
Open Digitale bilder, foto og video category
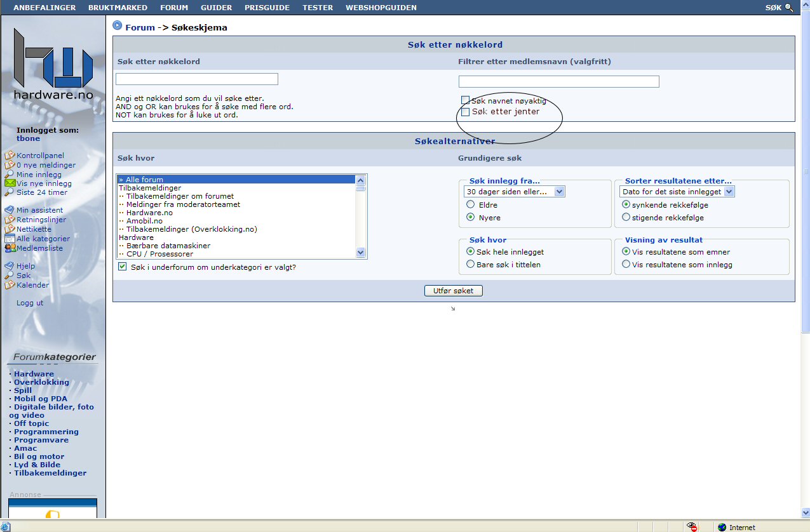[51, 411]
